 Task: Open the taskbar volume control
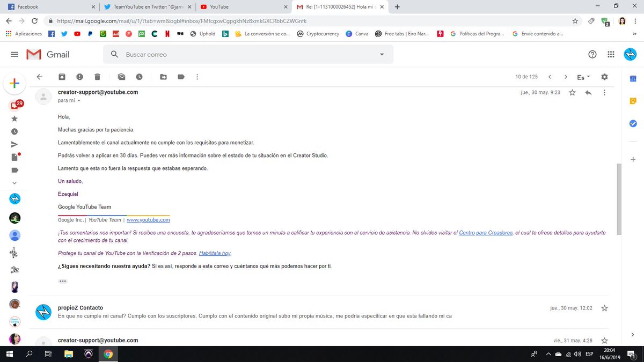577,354
